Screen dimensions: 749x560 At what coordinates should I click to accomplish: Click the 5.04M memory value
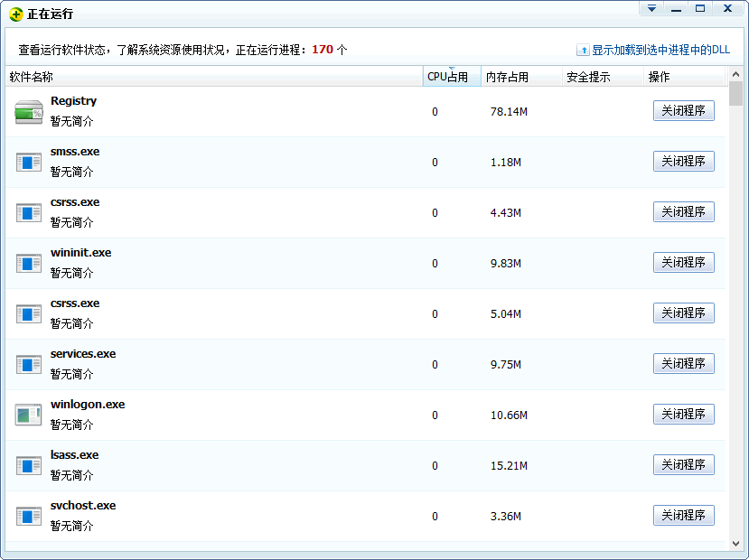pos(505,314)
